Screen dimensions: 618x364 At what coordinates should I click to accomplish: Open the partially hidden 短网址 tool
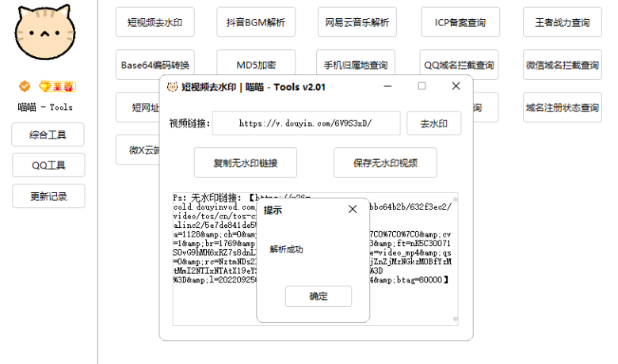138,107
